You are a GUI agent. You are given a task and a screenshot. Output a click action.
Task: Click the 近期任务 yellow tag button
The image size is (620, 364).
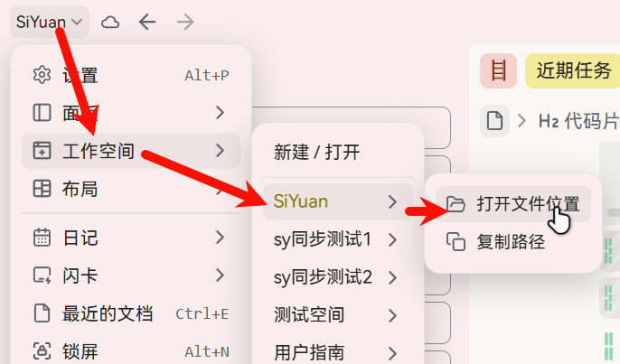573,71
